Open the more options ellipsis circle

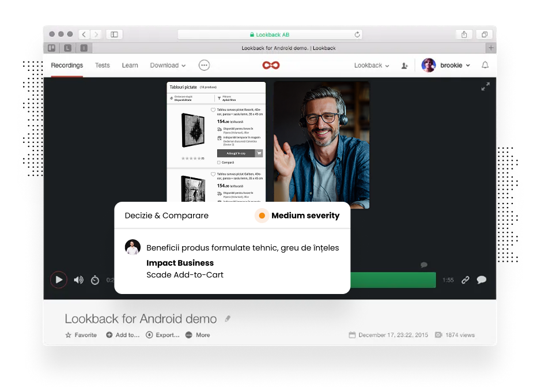click(205, 65)
